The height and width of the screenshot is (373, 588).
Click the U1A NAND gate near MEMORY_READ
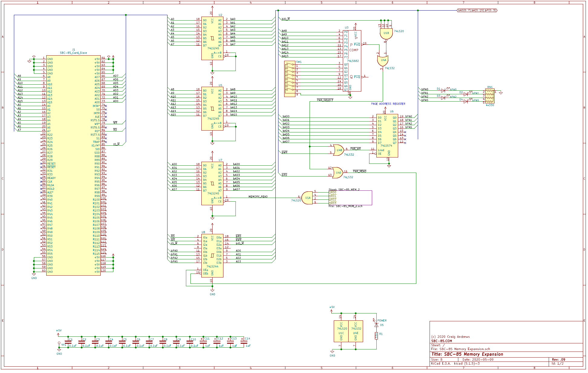307,198
